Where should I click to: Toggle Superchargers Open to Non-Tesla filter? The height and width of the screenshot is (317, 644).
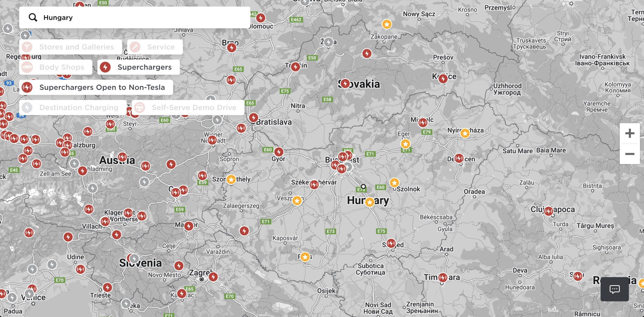coord(96,87)
